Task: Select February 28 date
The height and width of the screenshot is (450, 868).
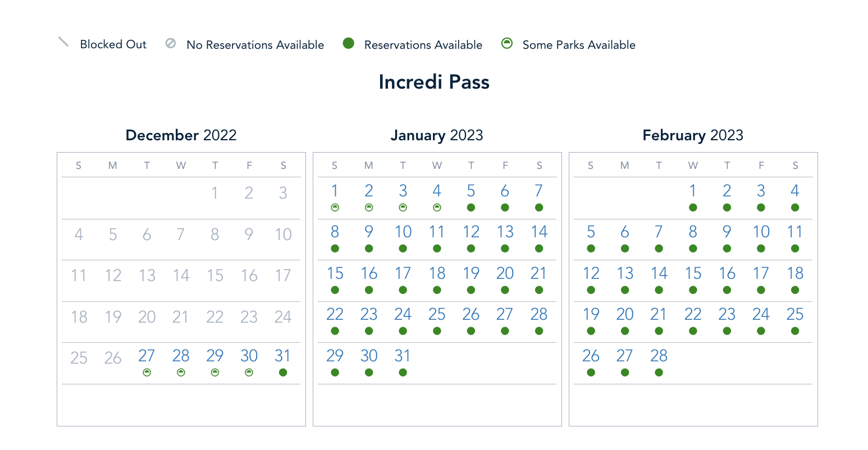Action: (x=659, y=356)
